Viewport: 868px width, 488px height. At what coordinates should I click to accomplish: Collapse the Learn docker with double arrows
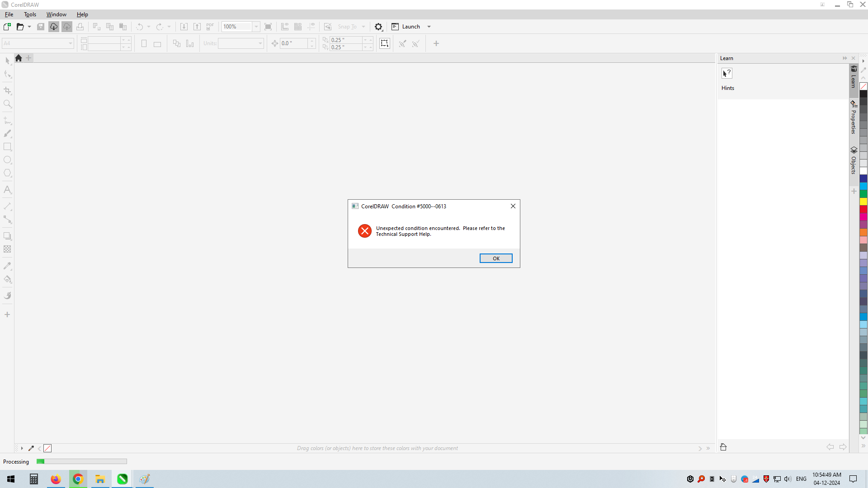[x=844, y=58]
